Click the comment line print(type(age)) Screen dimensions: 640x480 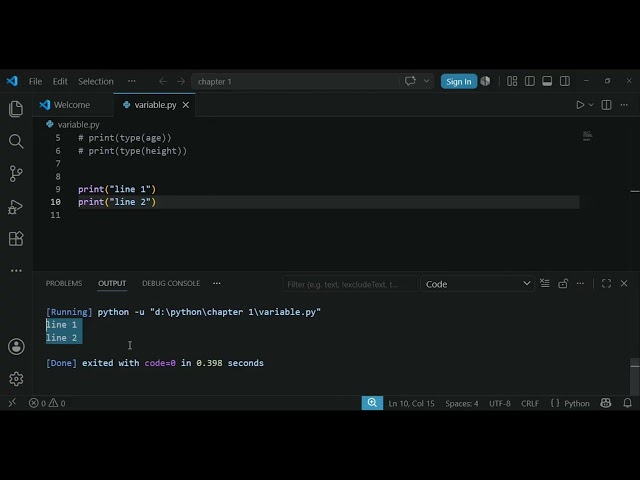click(x=125, y=138)
